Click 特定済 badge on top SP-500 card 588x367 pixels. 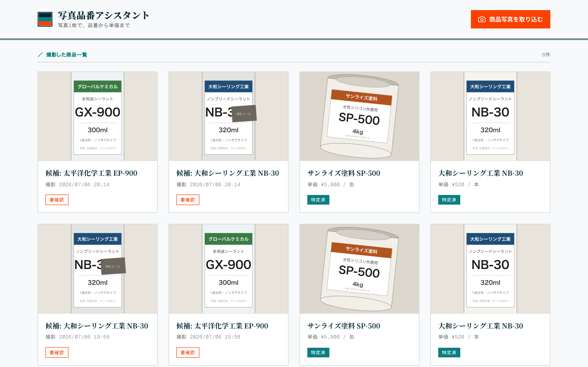coord(318,200)
